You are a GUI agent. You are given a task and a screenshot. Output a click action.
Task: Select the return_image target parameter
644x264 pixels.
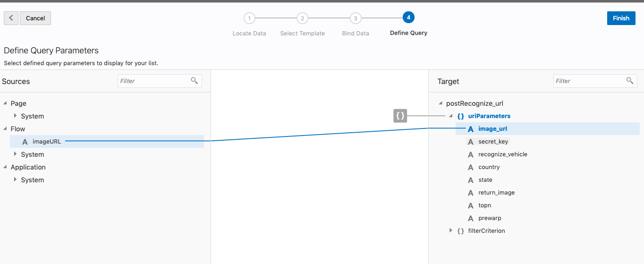[x=496, y=193]
